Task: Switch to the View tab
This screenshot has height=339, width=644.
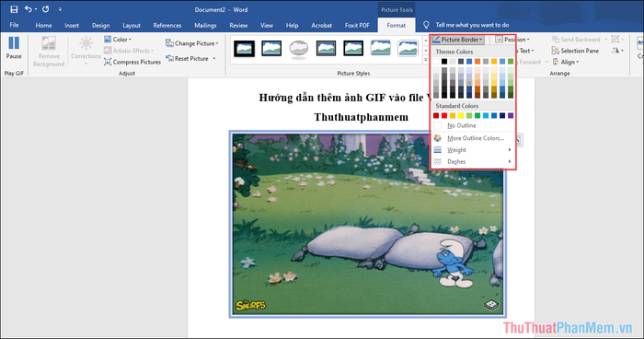Action: coord(267,25)
